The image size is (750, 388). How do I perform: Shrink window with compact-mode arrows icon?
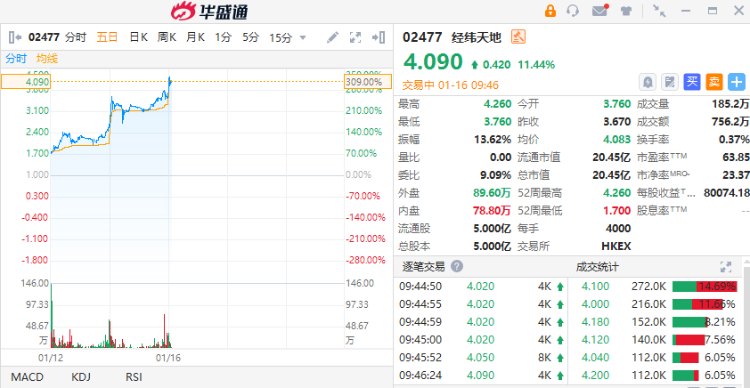(659, 11)
